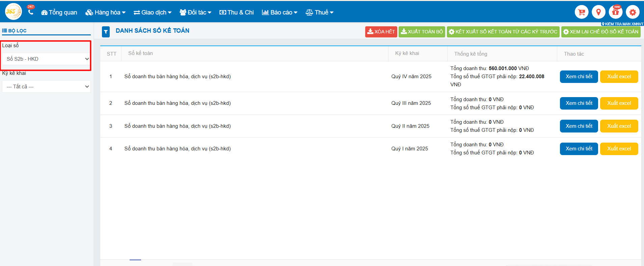Click the Bộ lọc list icon
This screenshot has width=644, height=266.
(5, 31)
